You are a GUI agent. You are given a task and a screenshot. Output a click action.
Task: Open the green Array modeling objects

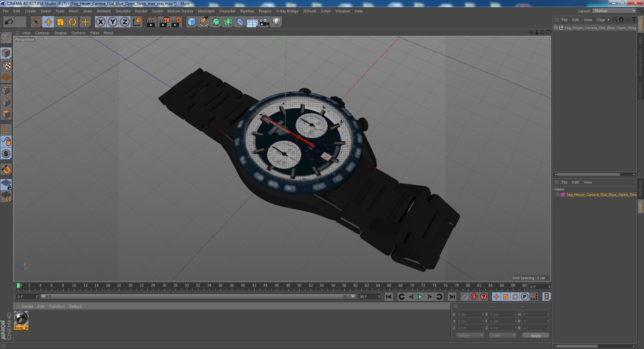pyautogui.click(x=228, y=22)
